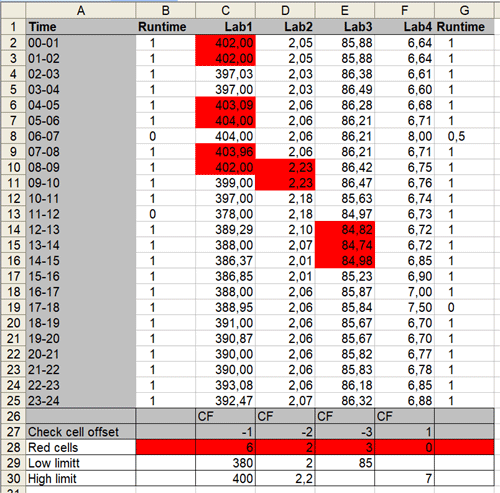The width and height of the screenshot is (500, 493).
Task: Select cell 86,49 in Lab3
Action: click(x=345, y=89)
